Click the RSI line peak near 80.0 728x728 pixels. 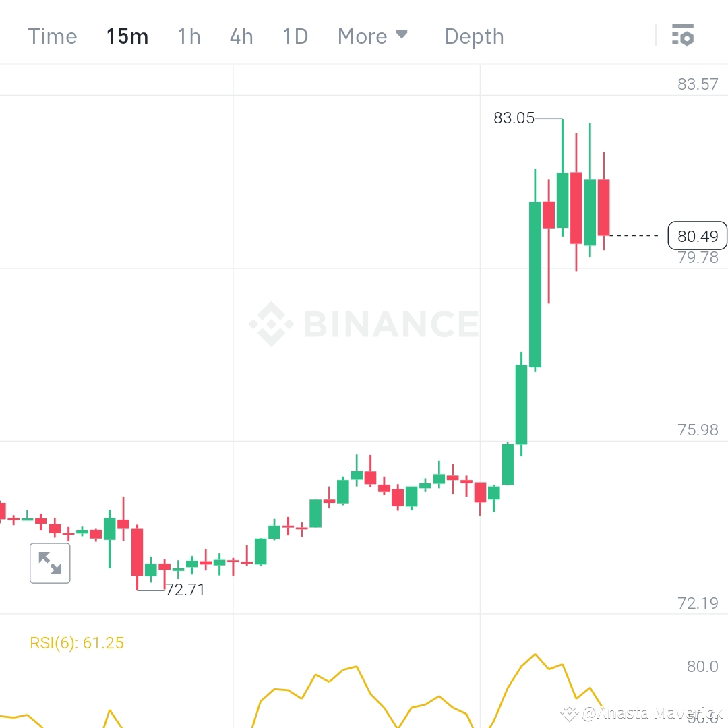(536, 653)
